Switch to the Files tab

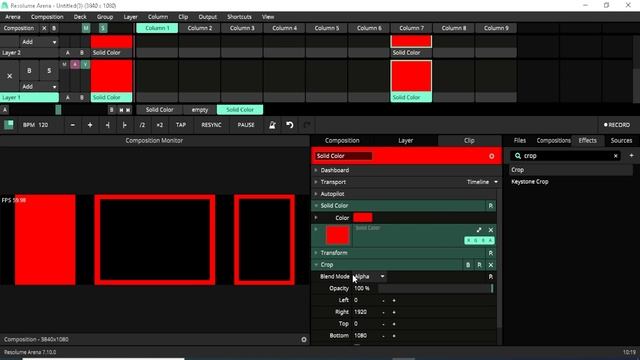pos(520,140)
